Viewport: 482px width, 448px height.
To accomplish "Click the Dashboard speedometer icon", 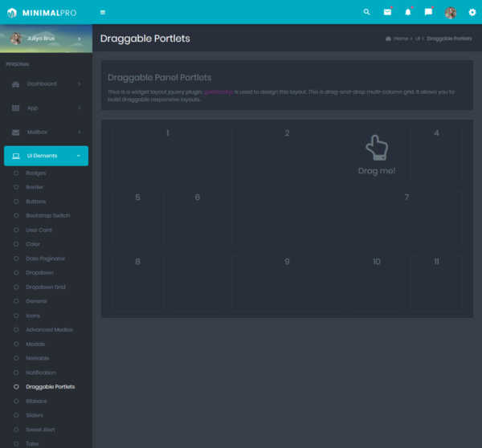I will pyautogui.click(x=16, y=84).
